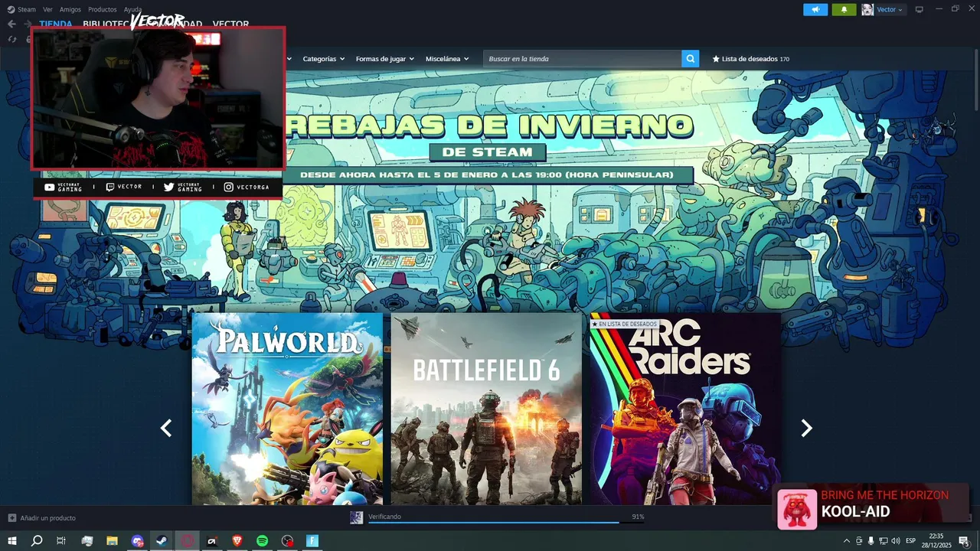The width and height of the screenshot is (980, 551).
Task: Open the Ver menu
Action: (47, 9)
